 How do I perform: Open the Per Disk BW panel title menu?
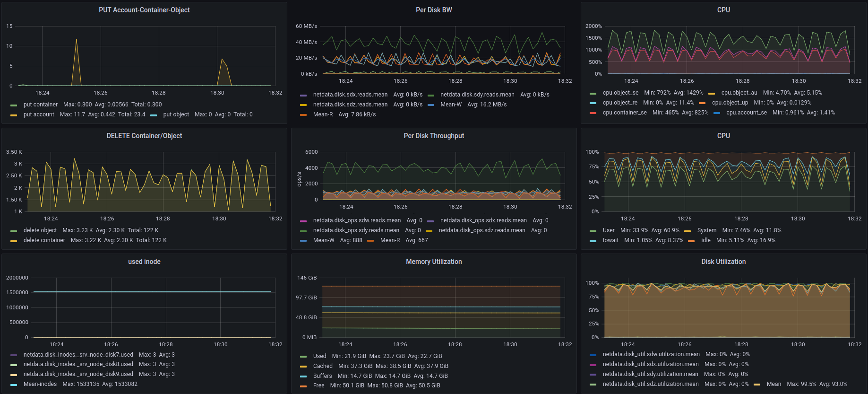click(x=433, y=10)
